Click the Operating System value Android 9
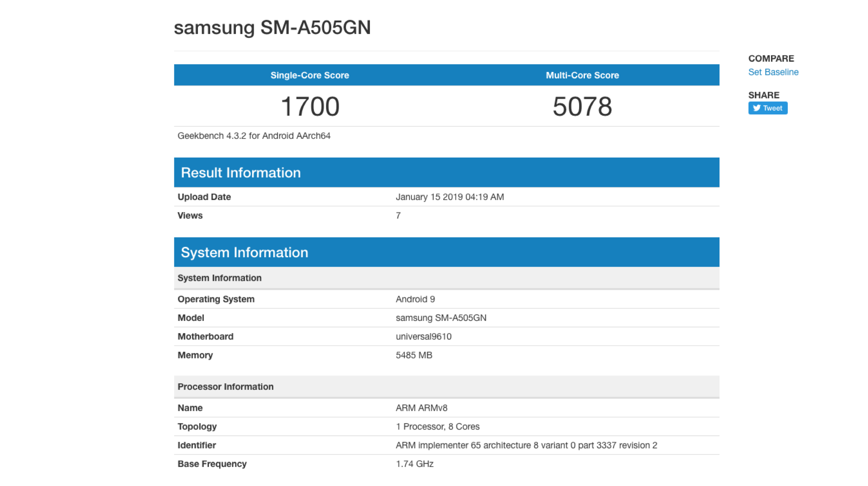This screenshot has width=868, height=486. [x=415, y=299]
